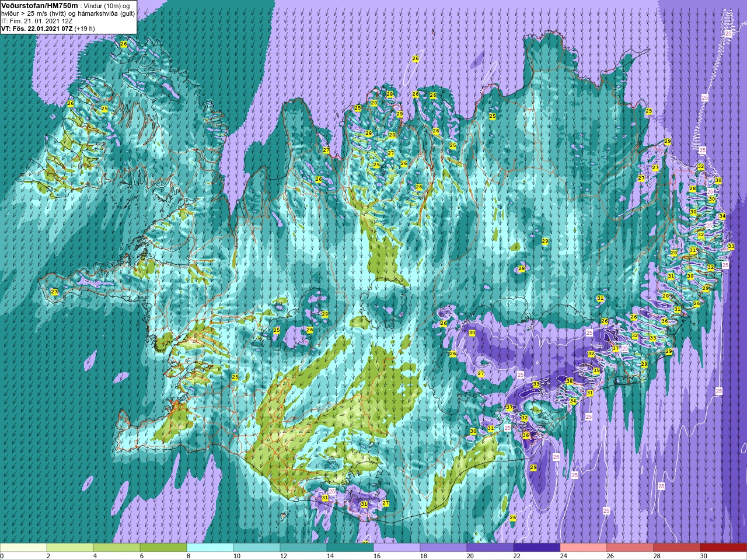Click the yellow 38 gust label

tap(570, 381)
